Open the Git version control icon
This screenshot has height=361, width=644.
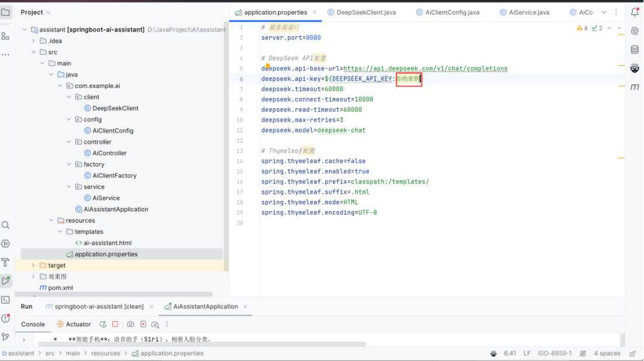[6, 337]
